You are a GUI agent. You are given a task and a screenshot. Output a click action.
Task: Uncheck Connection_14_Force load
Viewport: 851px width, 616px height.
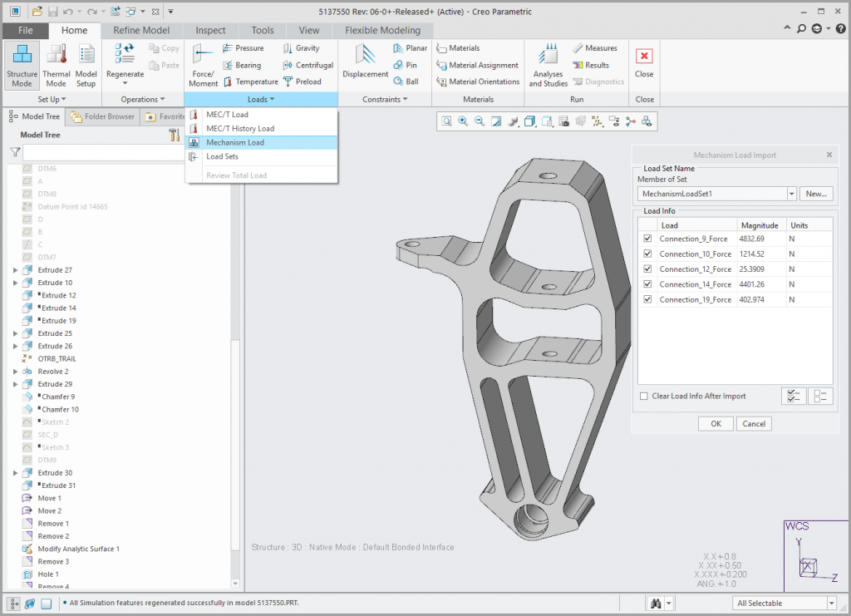(x=647, y=283)
